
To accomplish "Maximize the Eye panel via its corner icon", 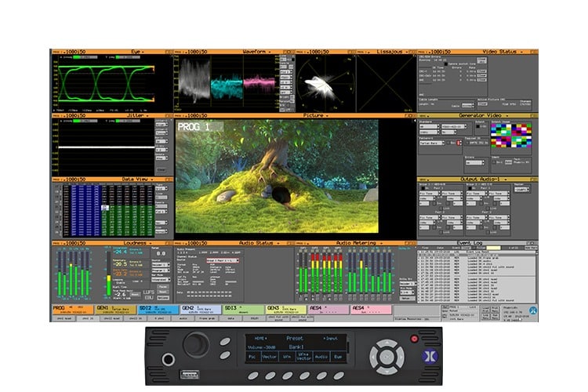I will click(x=170, y=52).
